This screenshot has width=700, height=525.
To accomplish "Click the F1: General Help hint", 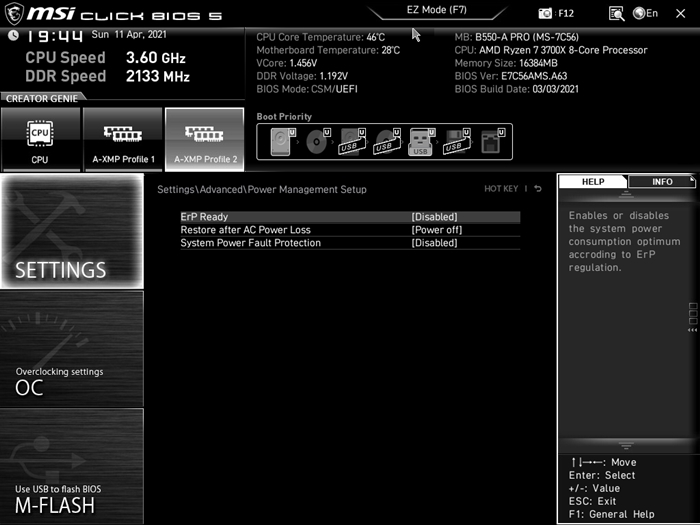I will 612,514.
